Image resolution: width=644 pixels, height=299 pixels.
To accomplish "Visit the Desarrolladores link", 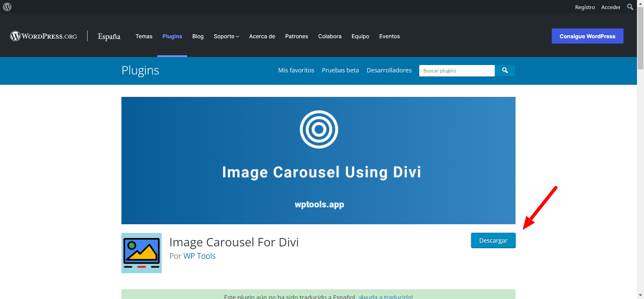I will pyautogui.click(x=389, y=70).
